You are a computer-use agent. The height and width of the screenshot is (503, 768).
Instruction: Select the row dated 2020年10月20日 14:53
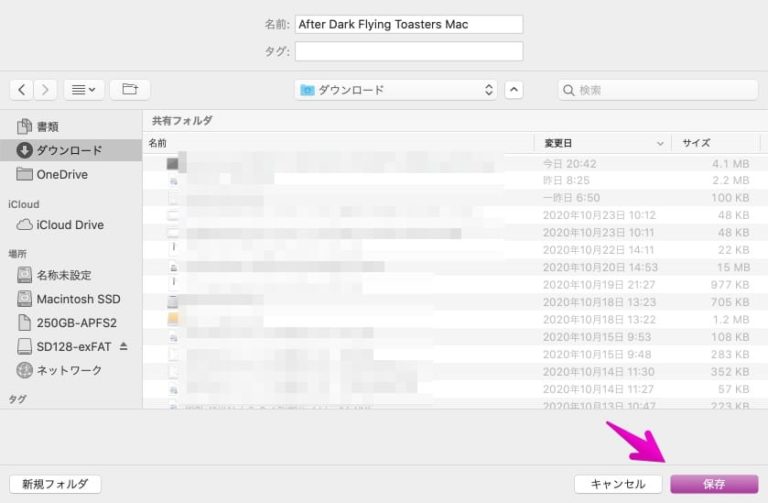click(x=455, y=267)
